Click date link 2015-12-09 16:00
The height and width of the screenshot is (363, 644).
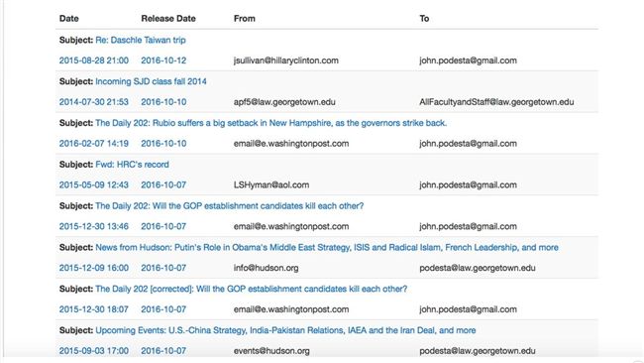(94, 268)
